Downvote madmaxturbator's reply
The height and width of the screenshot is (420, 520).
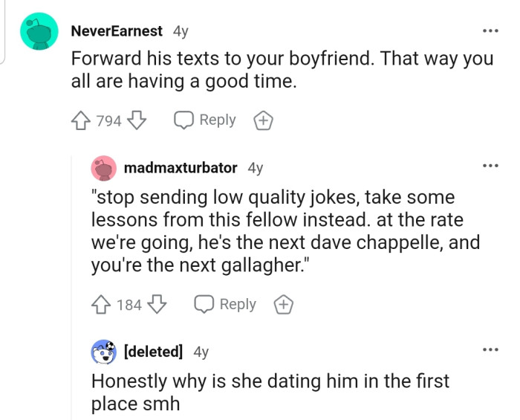coord(157,304)
